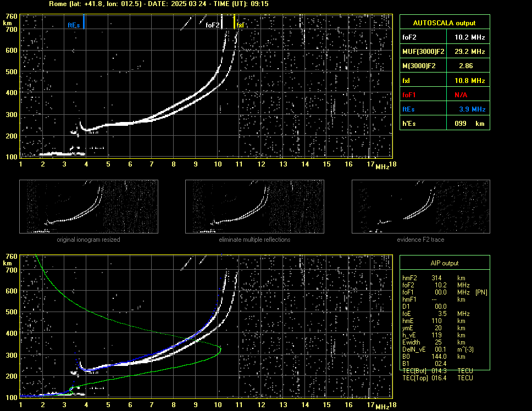Screen dimensions: 532x411
Task: Click the MUF(3000)F2 row label
Action: click(x=423, y=52)
